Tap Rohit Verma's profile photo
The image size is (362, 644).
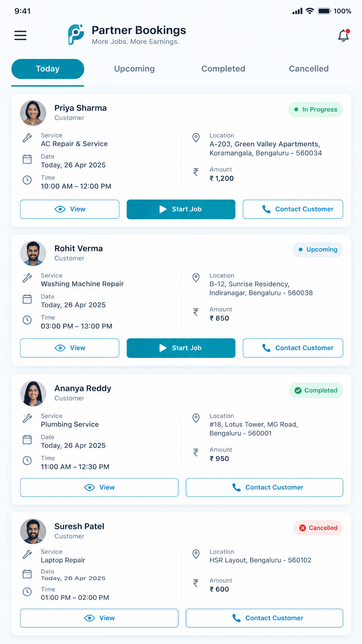click(x=33, y=253)
